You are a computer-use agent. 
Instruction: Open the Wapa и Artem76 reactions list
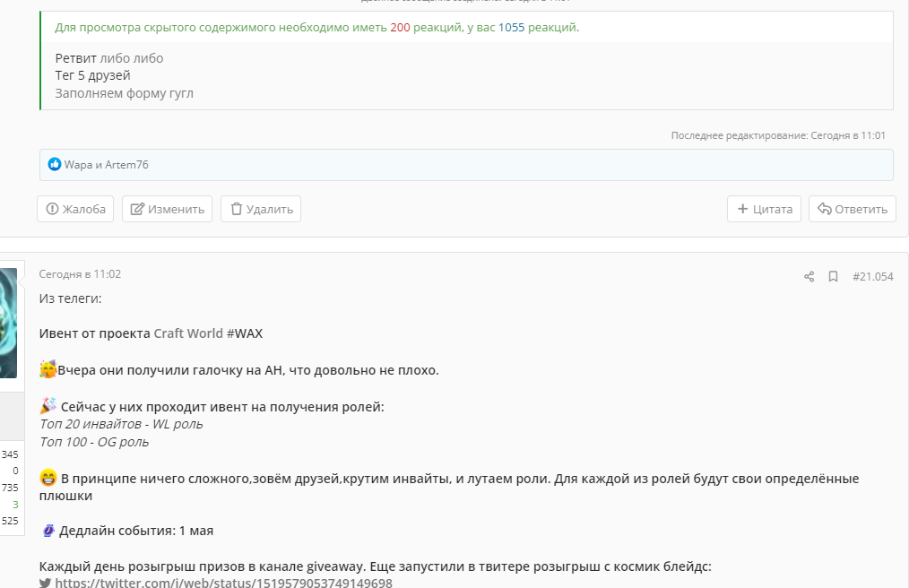106,165
